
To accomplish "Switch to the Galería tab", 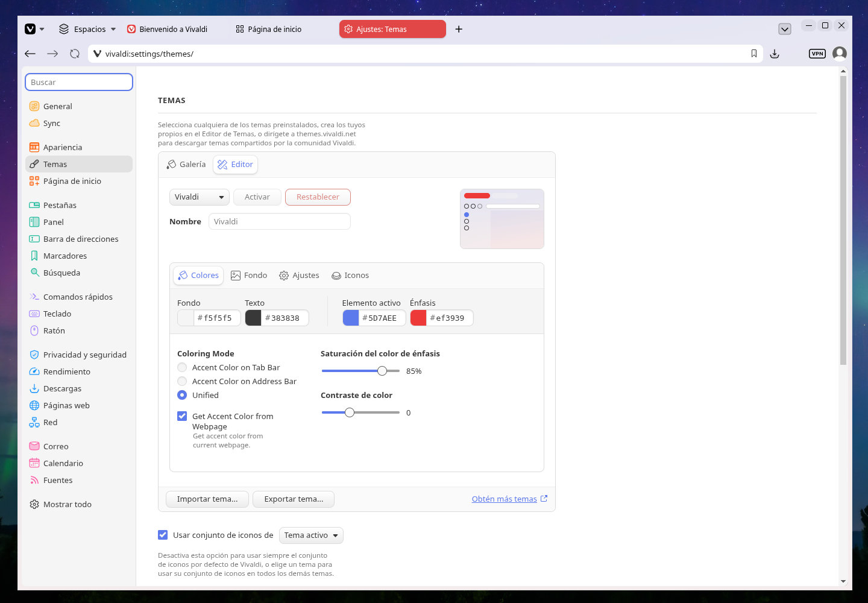I will pos(186,164).
